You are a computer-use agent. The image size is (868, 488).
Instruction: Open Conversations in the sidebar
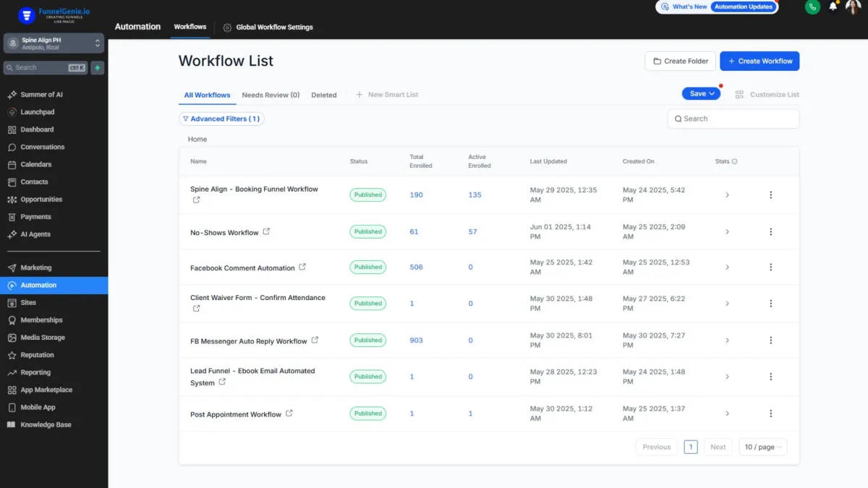[x=42, y=147]
